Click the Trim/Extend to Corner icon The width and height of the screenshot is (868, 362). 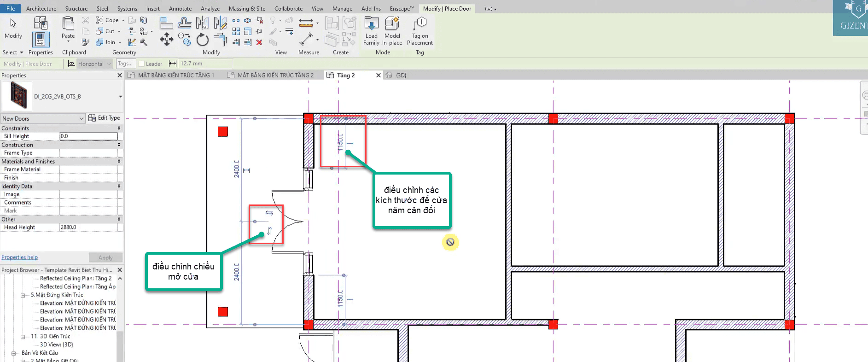[221, 40]
